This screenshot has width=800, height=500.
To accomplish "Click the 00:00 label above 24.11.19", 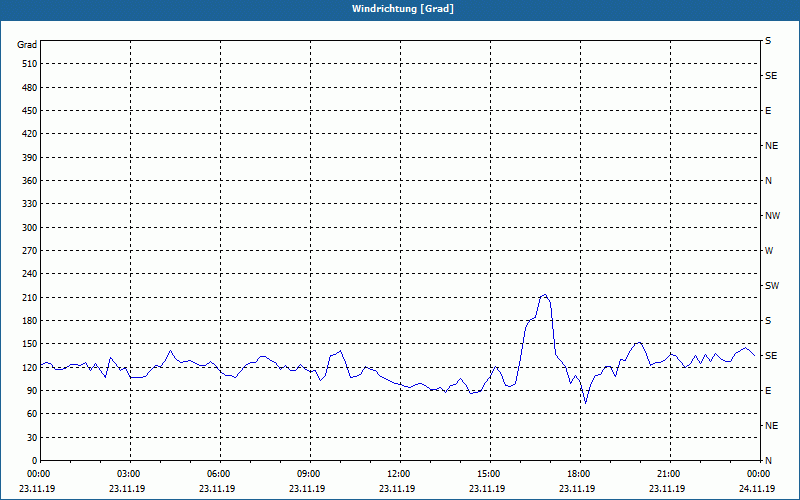I will pyautogui.click(x=759, y=474).
